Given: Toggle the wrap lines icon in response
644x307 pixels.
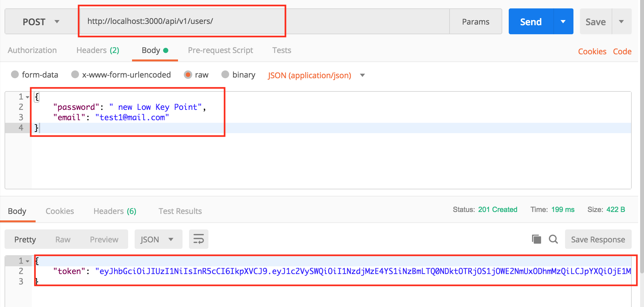Looking at the screenshot, I should point(198,239).
